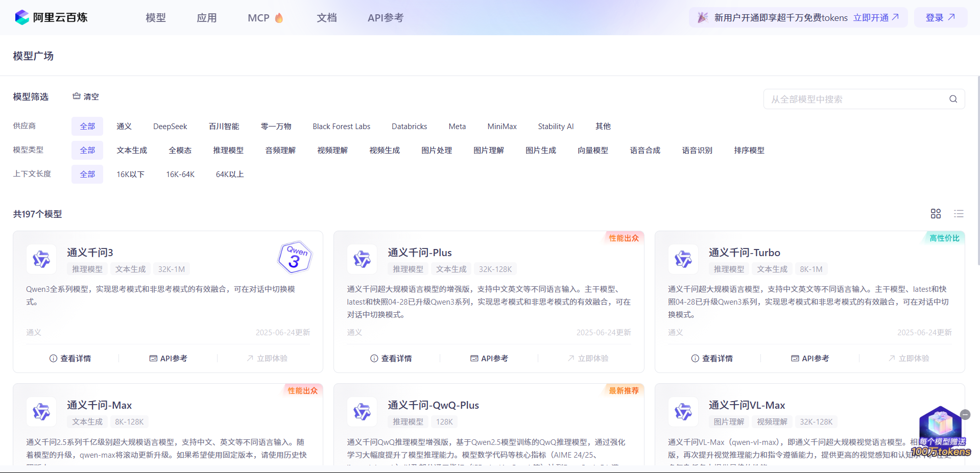Filter provider by DeepSeek
The image size is (980, 473).
pyautogui.click(x=170, y=126)
